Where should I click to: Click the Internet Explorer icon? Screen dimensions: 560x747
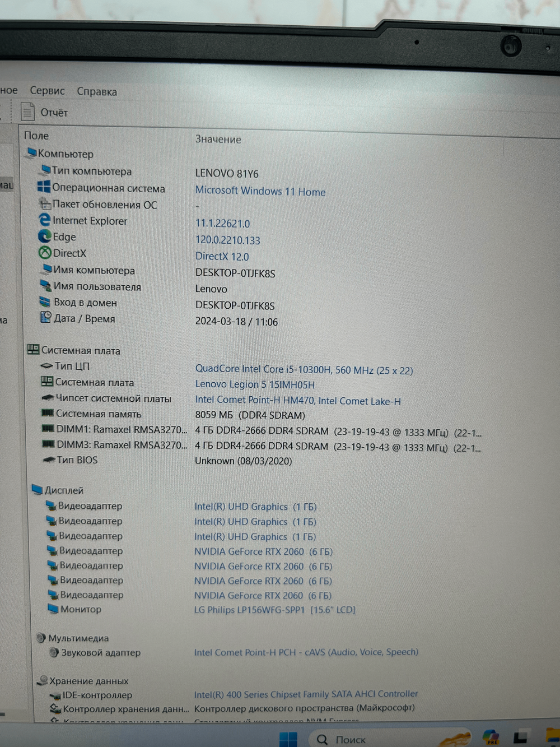(45, 220)
